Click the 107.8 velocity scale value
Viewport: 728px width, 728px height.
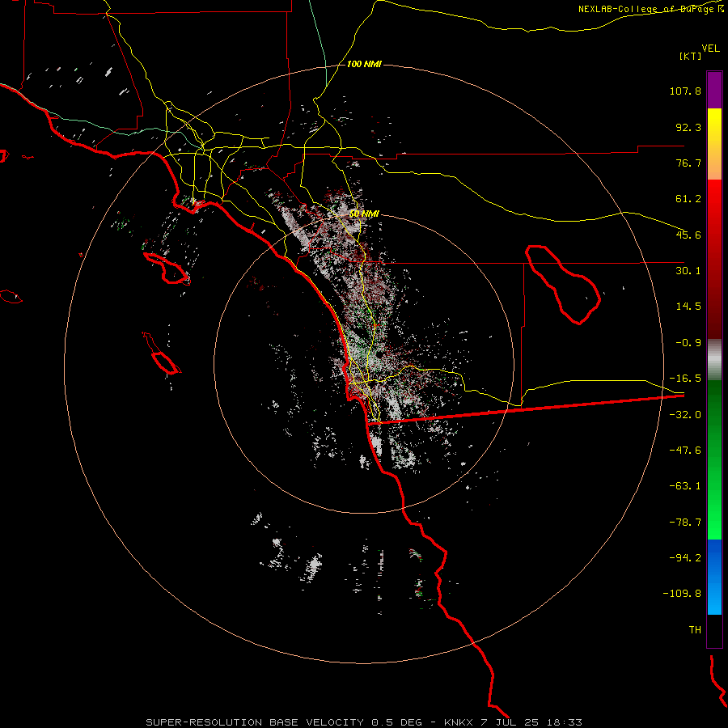[685, 91]
